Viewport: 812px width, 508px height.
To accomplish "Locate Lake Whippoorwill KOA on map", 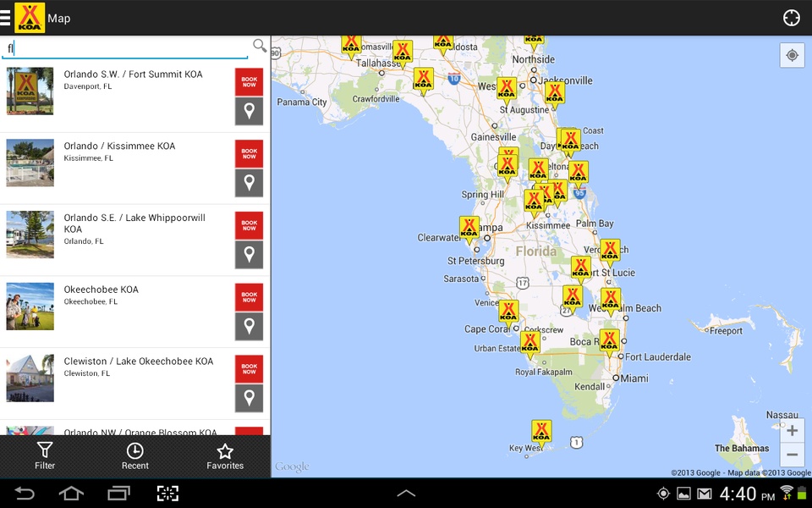I will (x=249, y=255).
